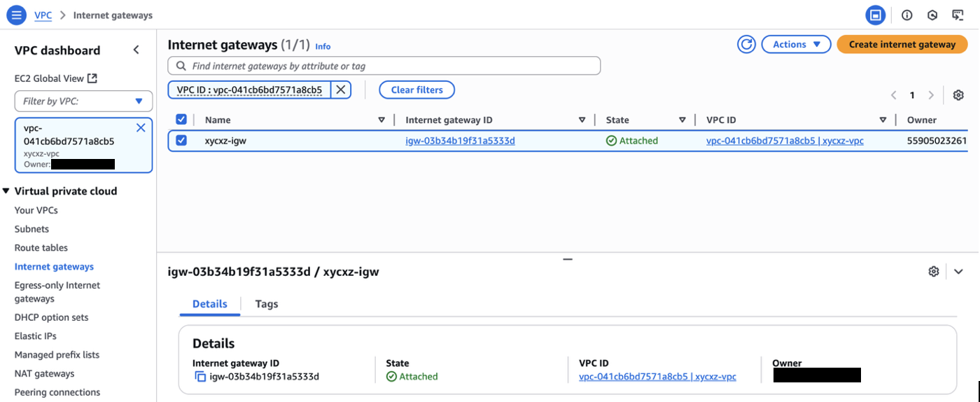980x402 pixels.
Task: Open the CloudShell assistant icon in the header
Action: pos(958,15)
